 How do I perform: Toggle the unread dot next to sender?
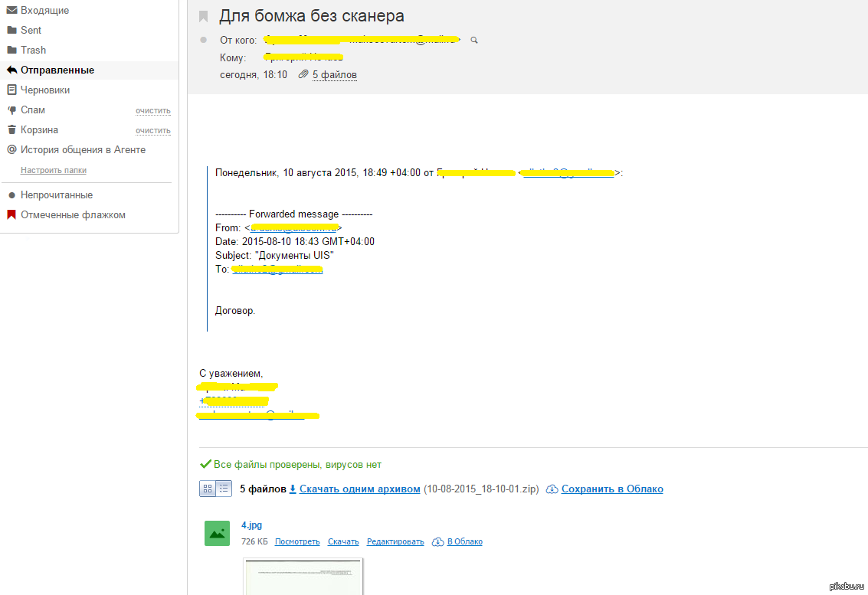tap(203, 40)
